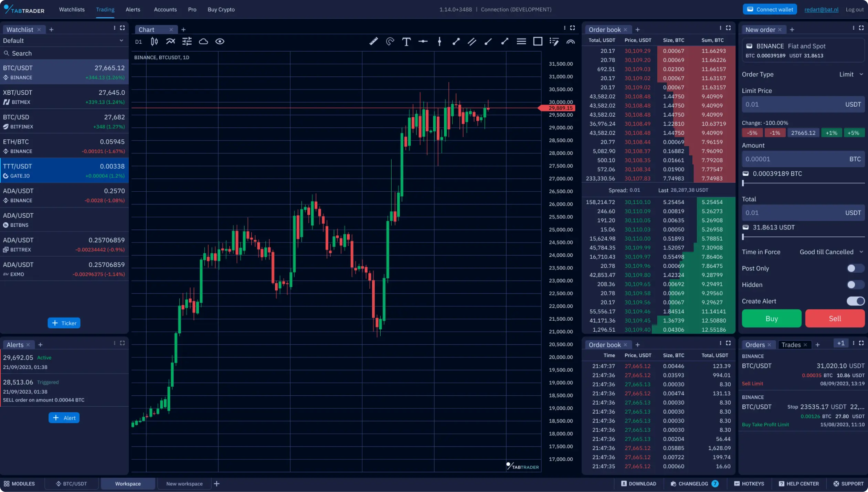Image resolution: width=868 pixels, height=492 pixels.
Task: Enable the Post Only switch
Action: (x=855, y=268)
